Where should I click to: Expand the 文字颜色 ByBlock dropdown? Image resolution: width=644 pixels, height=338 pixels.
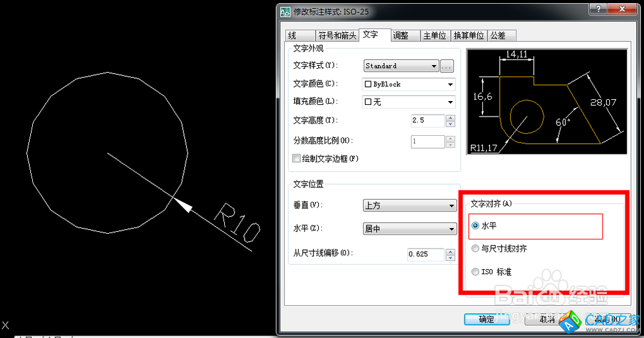[409, 84]
